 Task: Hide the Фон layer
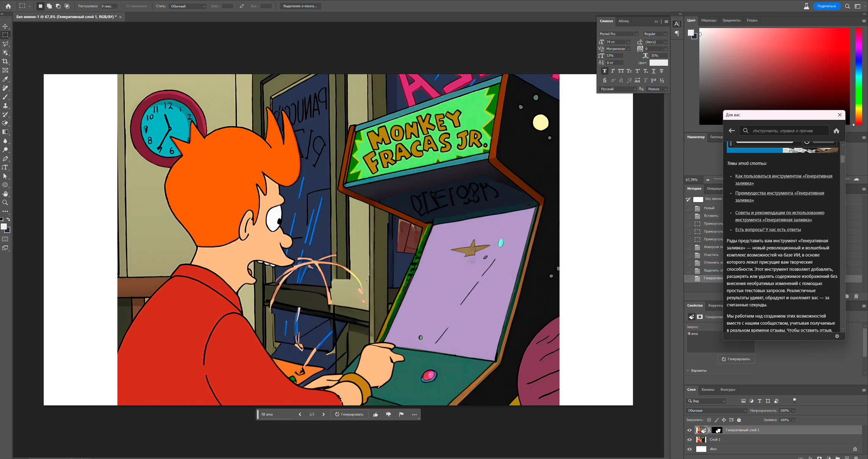pyautogui.click(x=690, y=449)
